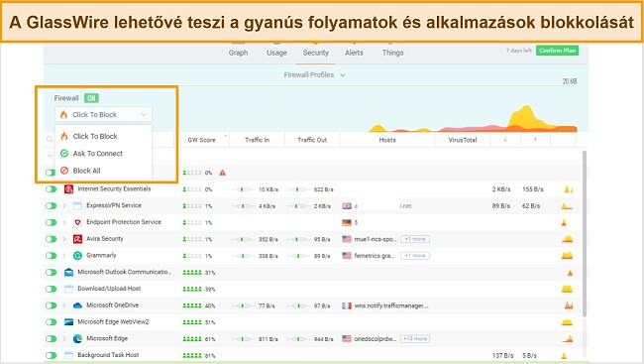Viewport: 644px width, 364px height.
Task: Toggle firewall for Background Task Host
Action: click(51, 355)
